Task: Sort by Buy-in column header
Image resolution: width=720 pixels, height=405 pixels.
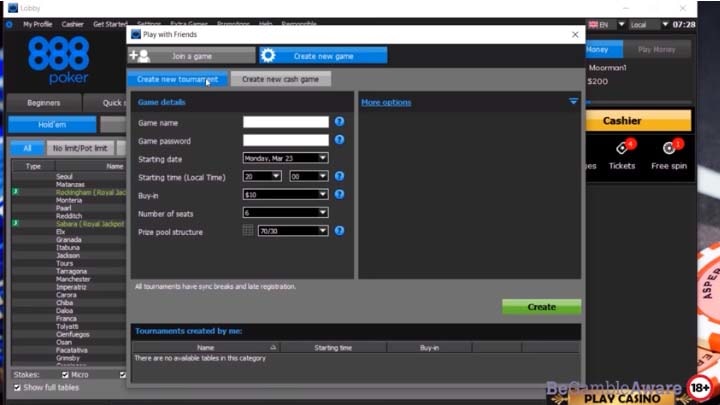Action: click(x=429, y=348)
